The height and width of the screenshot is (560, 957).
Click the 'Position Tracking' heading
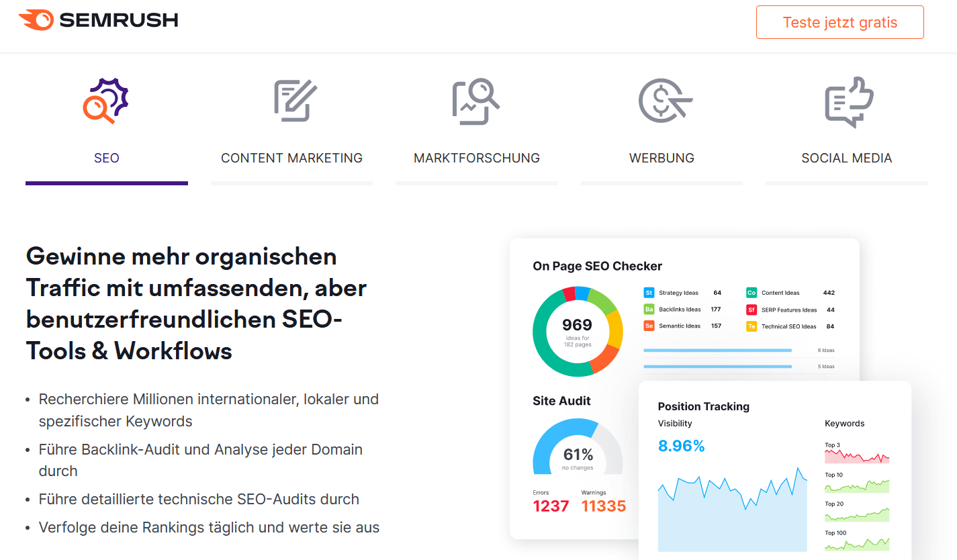[x=703, y=406]
